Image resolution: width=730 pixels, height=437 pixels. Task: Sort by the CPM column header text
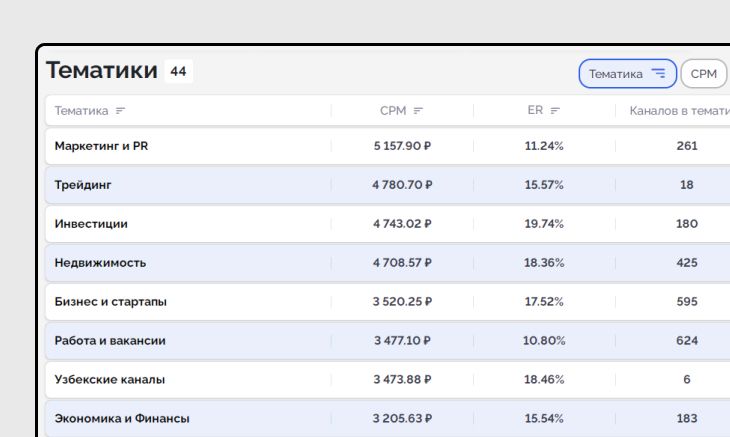pyautogui.click(x=393, y=111)
